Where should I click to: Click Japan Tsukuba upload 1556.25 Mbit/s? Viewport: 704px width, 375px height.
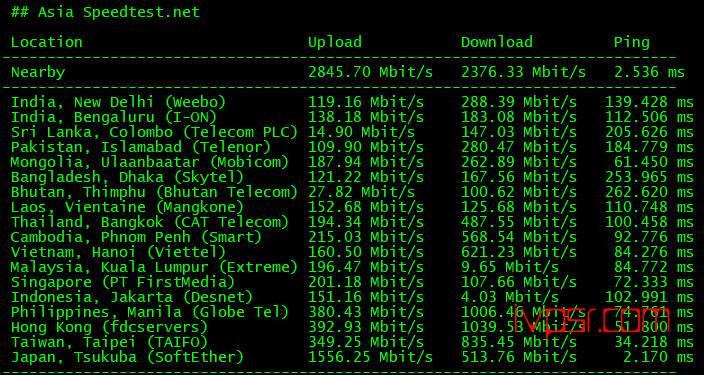tap(370, 357)
